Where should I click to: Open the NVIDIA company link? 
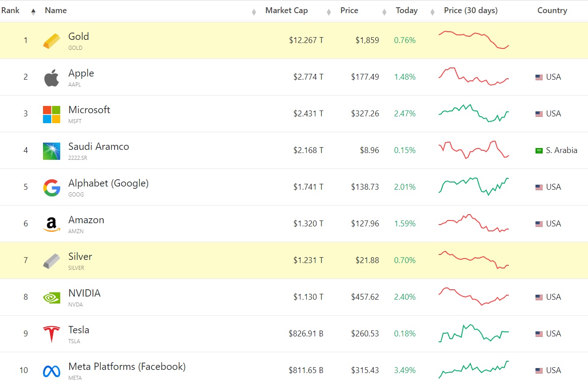[85, 293]
